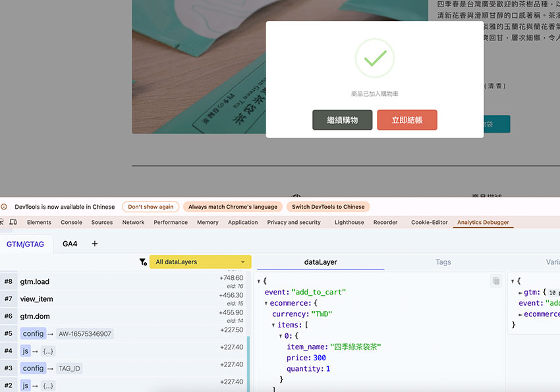The image size is (560, 392).
Task: Click the plus icon next to GA4
Action: tap(94, 244)
